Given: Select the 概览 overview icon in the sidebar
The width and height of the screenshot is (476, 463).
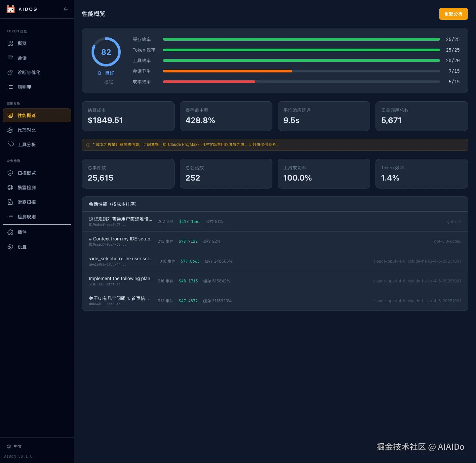Looking at the screenshot, I should pyautogui.click(x=10, y=43).
